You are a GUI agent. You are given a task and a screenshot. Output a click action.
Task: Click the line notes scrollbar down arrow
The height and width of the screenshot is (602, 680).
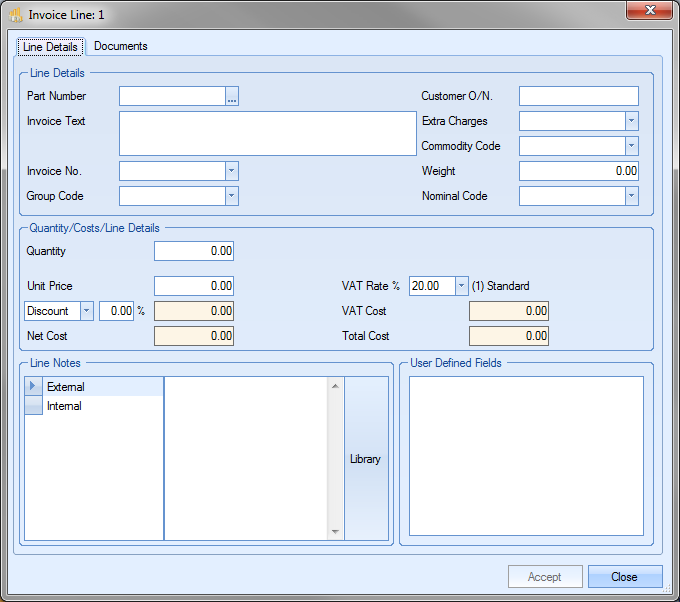[x=335, y=532]
